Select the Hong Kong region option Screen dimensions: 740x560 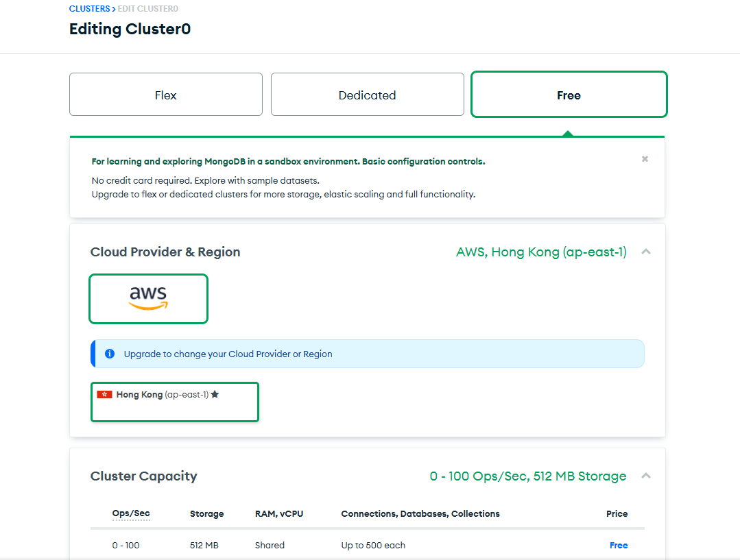click(x=175, y=402)
